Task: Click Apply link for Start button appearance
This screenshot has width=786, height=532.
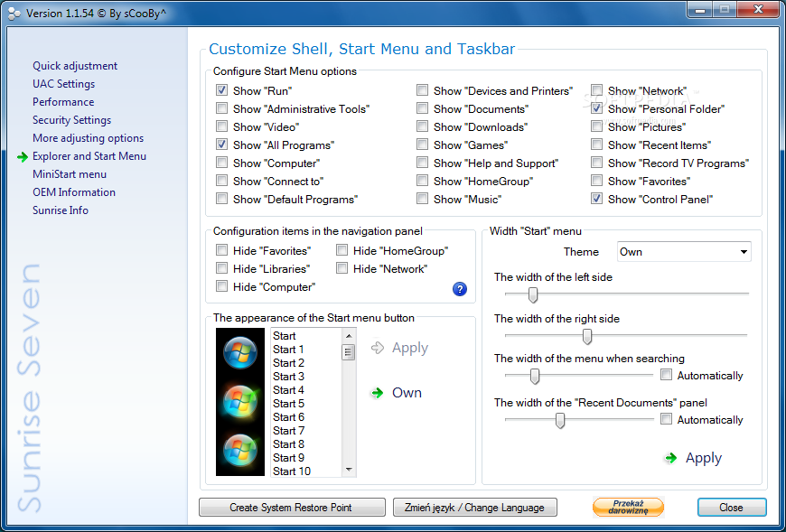Action: coord(410,348)
